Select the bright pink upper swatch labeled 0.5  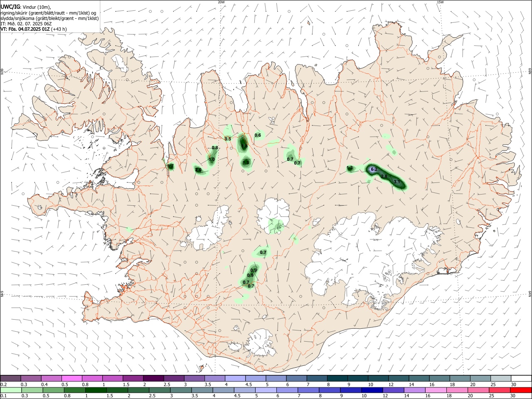pyautogui.click(x=72, y=378)
